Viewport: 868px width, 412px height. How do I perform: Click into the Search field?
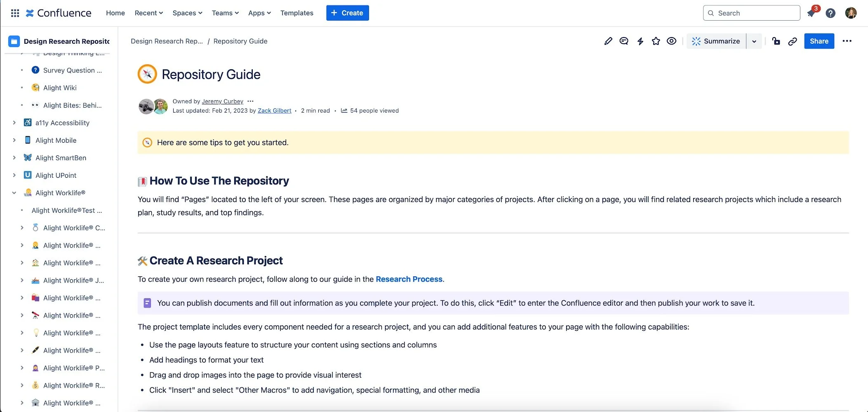pos(751,13)
